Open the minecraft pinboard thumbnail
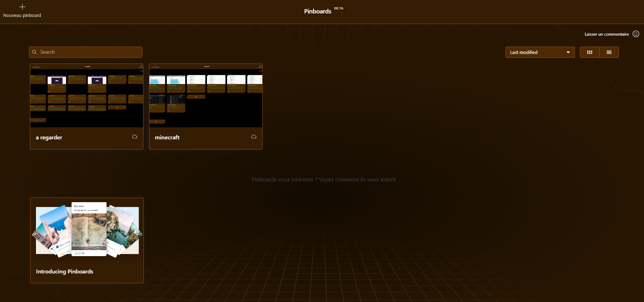The image size is (644, 302). [206, 96]
